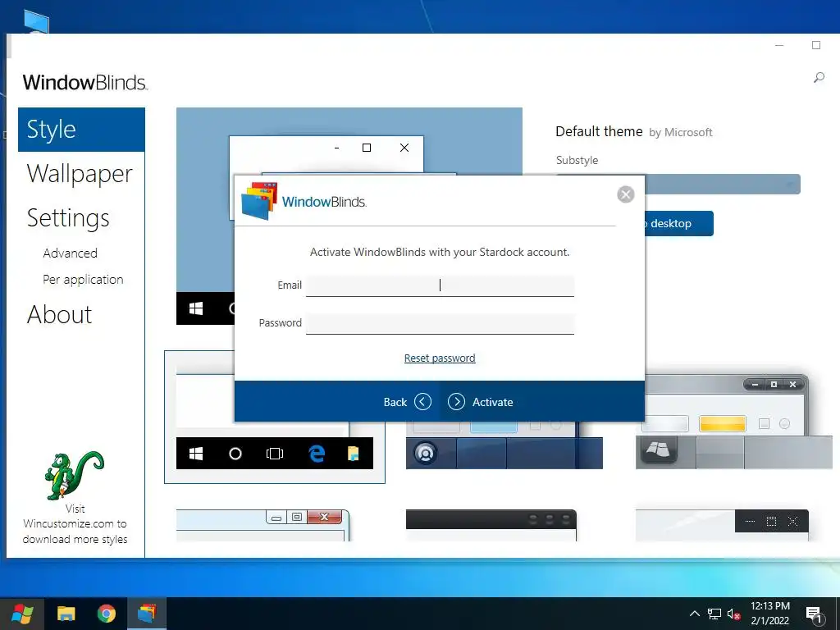Go Back in the activation dialog
840x630 pixels.
[x=407, y=402]
